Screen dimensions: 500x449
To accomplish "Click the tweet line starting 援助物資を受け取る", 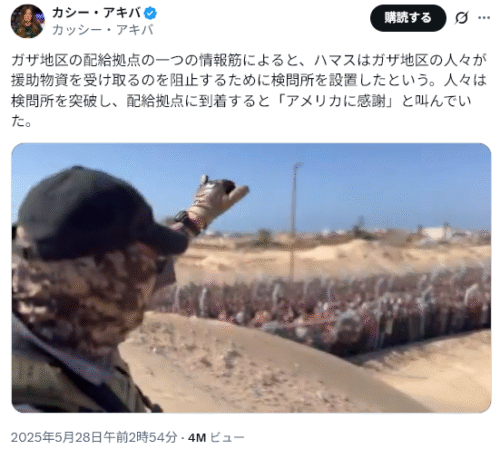I will (249, 81).
